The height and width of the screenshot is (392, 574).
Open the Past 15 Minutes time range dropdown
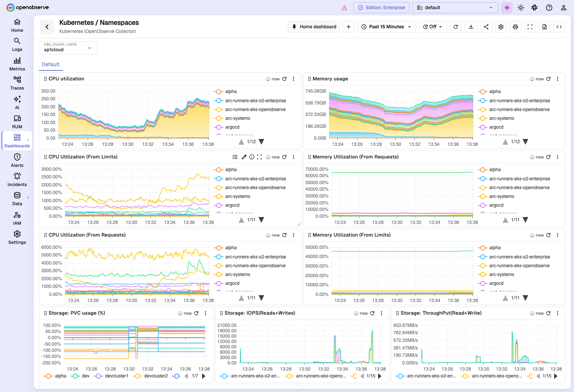tap(386, 27)
